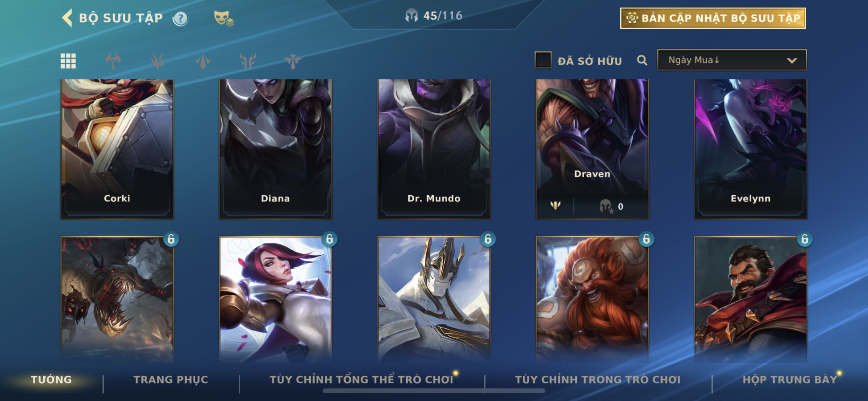Go back using the arrow beside BỘ SƯU TẬP

67,18
